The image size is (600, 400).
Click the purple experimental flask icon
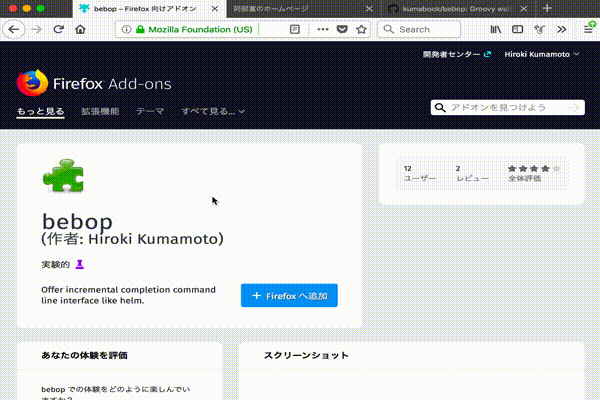click(x=80, y=264)
